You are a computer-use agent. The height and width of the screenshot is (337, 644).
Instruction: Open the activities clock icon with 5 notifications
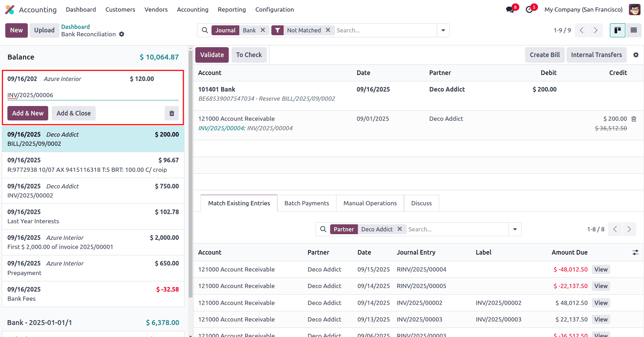(x=529, y=9)
